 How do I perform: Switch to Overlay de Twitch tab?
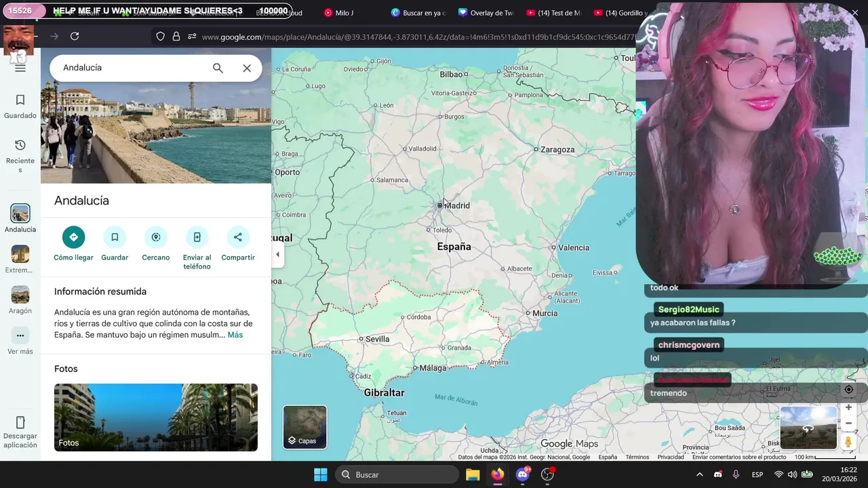(x=486, y=12)
